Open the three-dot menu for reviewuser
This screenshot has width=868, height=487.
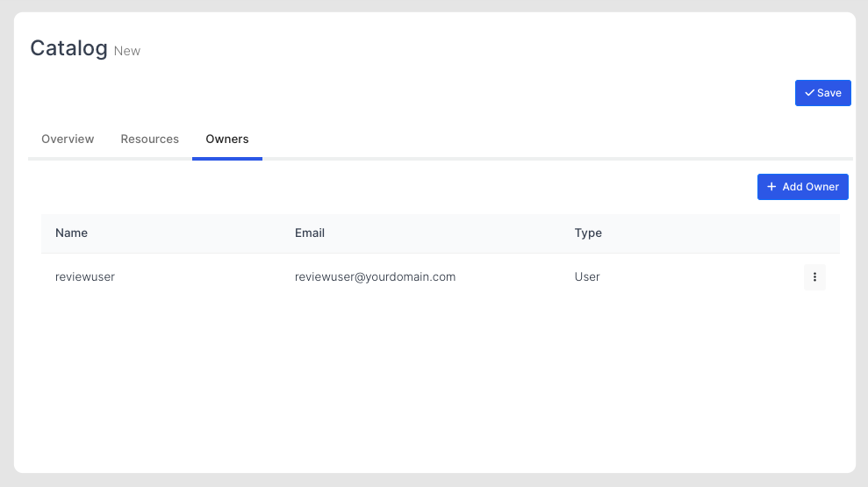pyautogui.click(x=814, y=277)
